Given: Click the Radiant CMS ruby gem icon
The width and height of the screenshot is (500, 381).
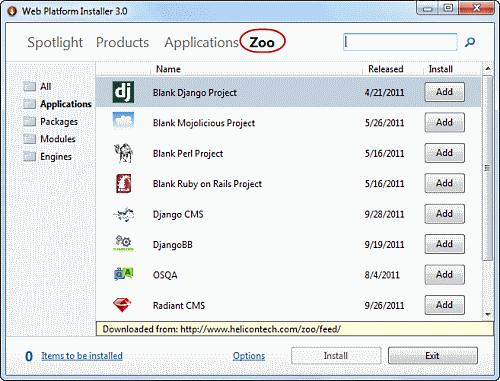Looking at the screenshot, I should click(x=122, y=305).
